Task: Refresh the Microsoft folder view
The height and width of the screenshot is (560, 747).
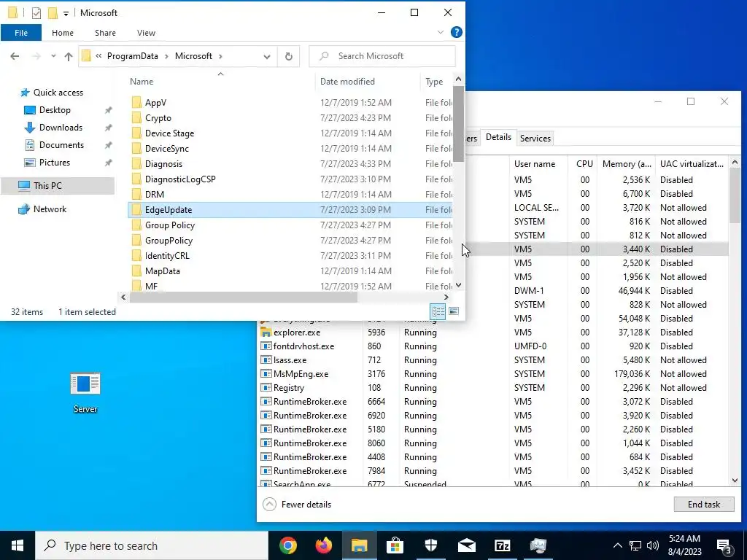Action: 289,56
